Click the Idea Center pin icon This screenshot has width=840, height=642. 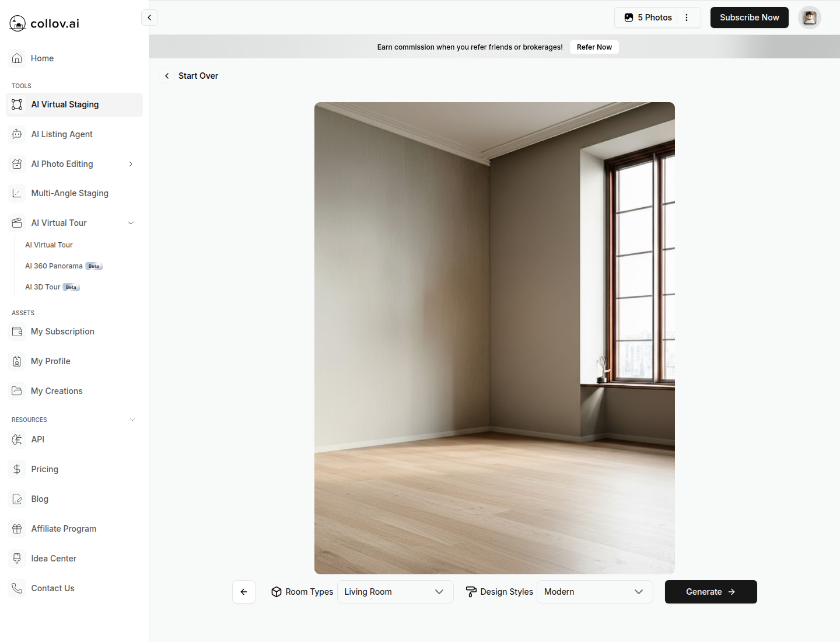(x=17, y=559)
